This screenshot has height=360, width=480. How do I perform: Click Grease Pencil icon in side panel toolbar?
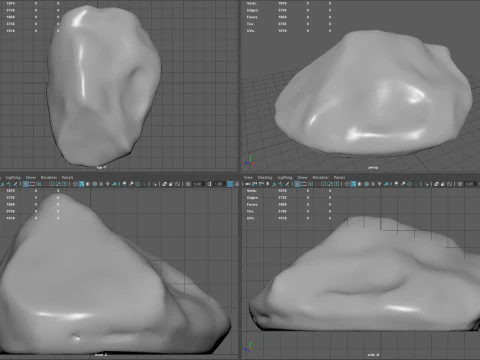point(287,184)
